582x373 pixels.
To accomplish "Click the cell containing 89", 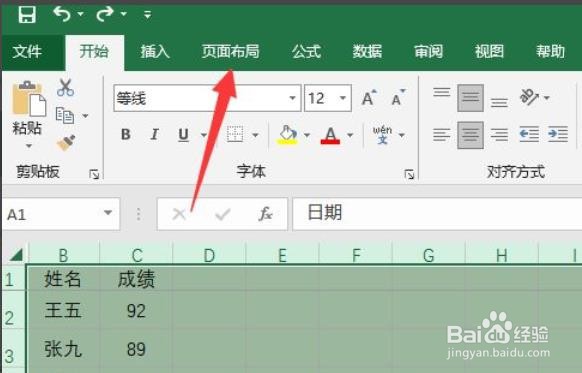I will (x=136, y=350).
